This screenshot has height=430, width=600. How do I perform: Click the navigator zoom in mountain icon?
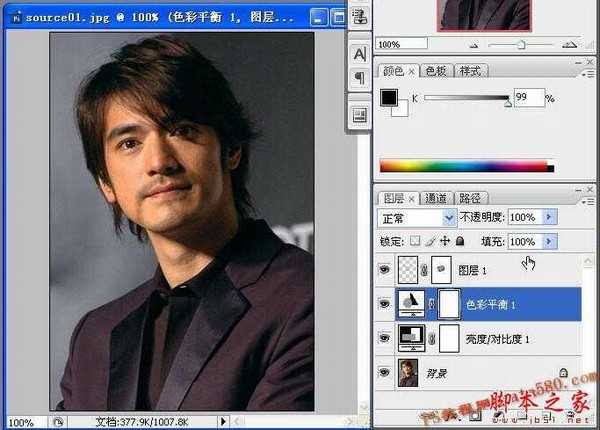coord(569,45)
